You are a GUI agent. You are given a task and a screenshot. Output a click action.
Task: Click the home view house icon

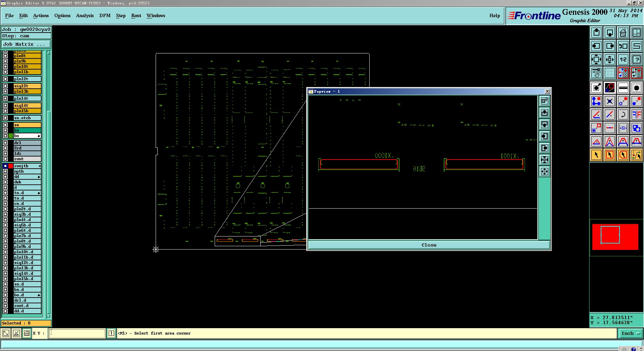pyautogui.click(x=623, y=33)
